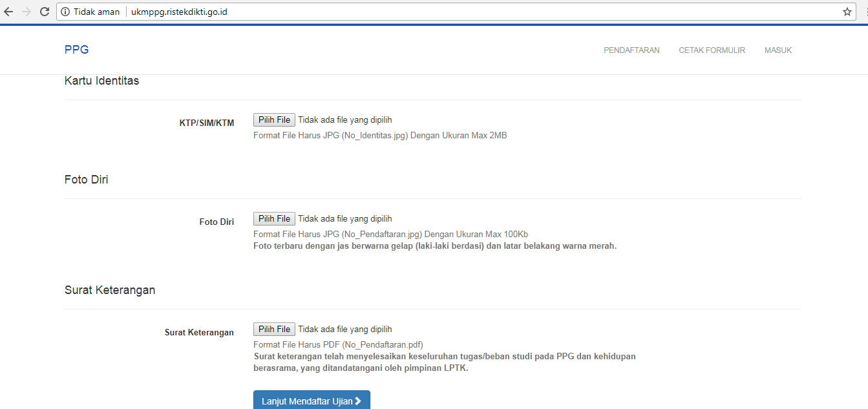868x409 pixels.
Task: Click the Foto Diri section heading
Action: point(87,180)
